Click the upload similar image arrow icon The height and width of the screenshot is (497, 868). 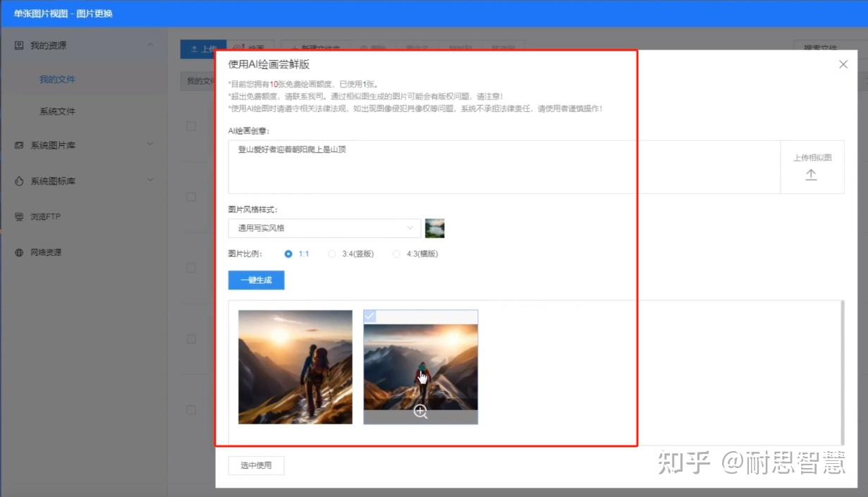[811, 175]
